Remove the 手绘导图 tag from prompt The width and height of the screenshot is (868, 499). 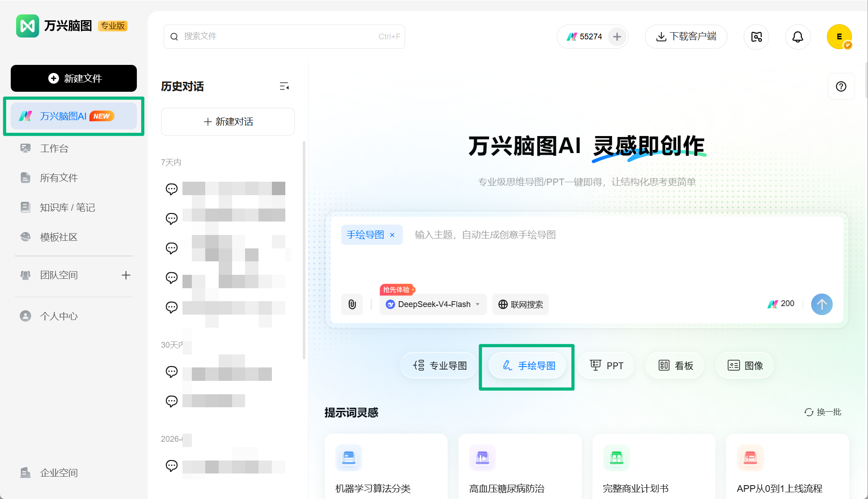click(x=392, y=235)
